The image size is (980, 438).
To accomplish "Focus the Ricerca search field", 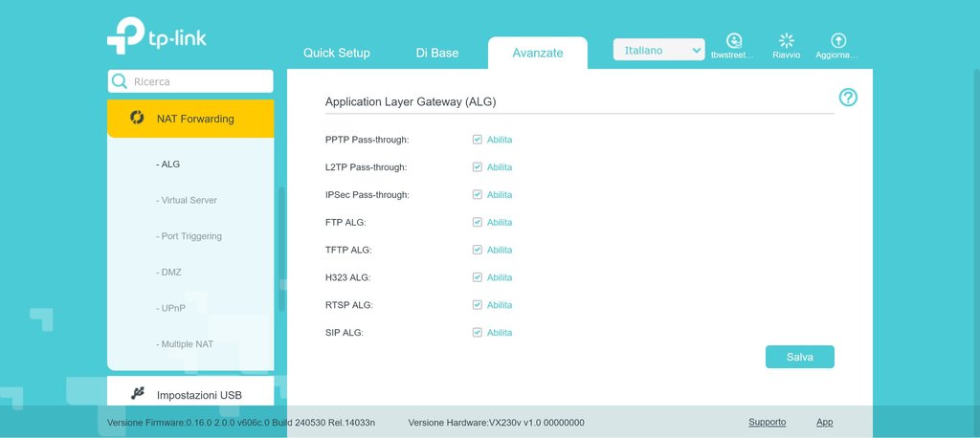I will 199,82.
